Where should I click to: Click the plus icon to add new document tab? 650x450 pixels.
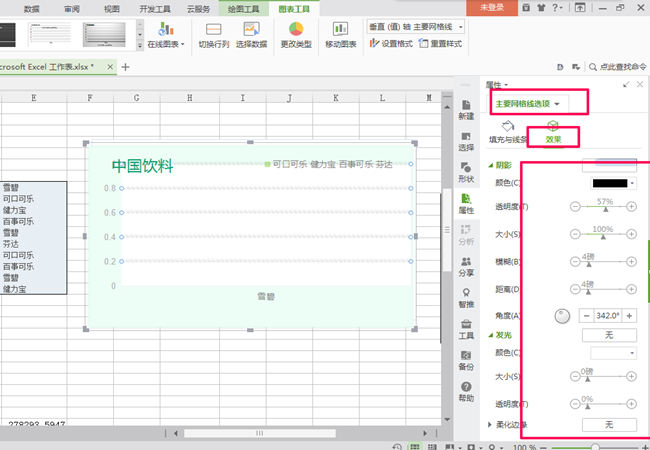(x=125, y=67)
